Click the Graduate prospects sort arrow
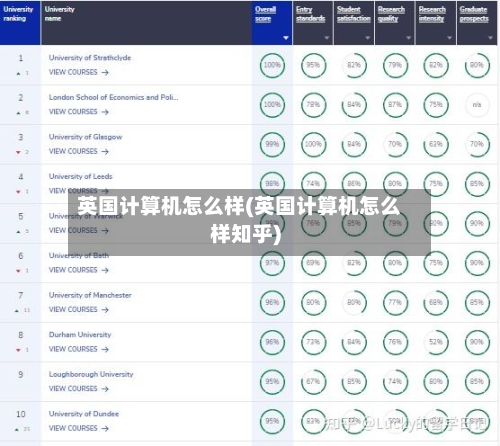This screenshot has width=500, height=446. [490, 38]
